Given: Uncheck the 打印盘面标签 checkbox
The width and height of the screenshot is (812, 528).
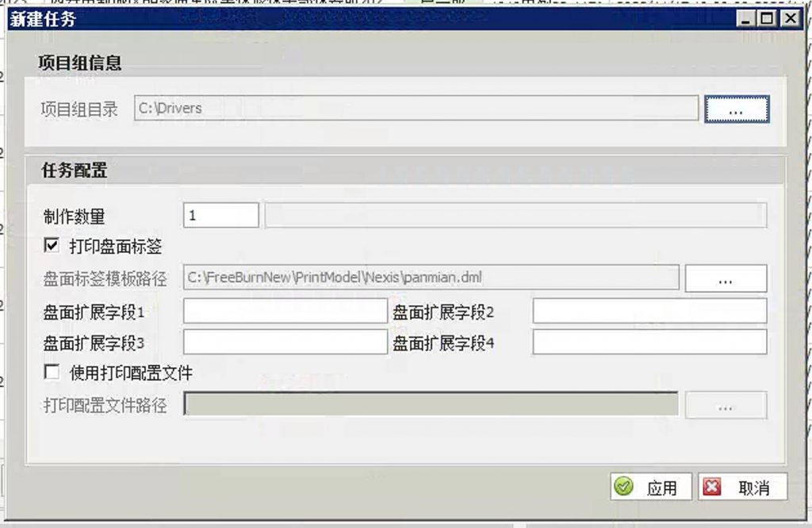Looking at the screenshot, I should pyautogui.click(x=52, y=245).
